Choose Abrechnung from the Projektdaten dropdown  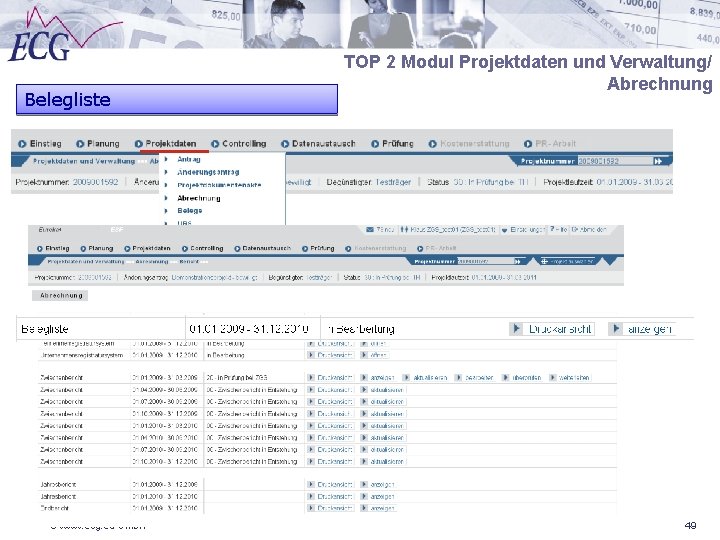[x=199, y=198]
